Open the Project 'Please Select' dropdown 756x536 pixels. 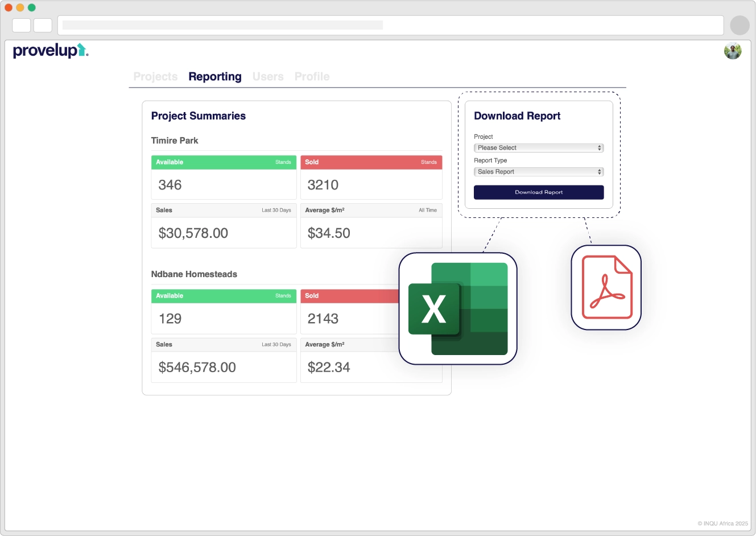538,148
